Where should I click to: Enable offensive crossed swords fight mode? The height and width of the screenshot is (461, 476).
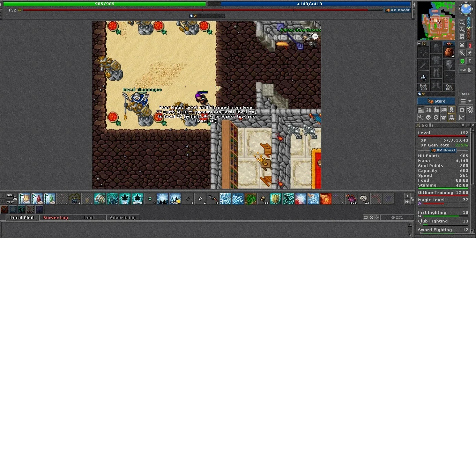(462, 45)
